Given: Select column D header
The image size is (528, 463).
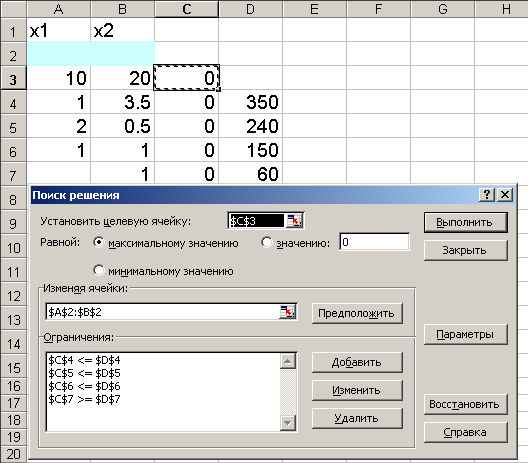Looking at the screenshot, I should click(251, 9).
